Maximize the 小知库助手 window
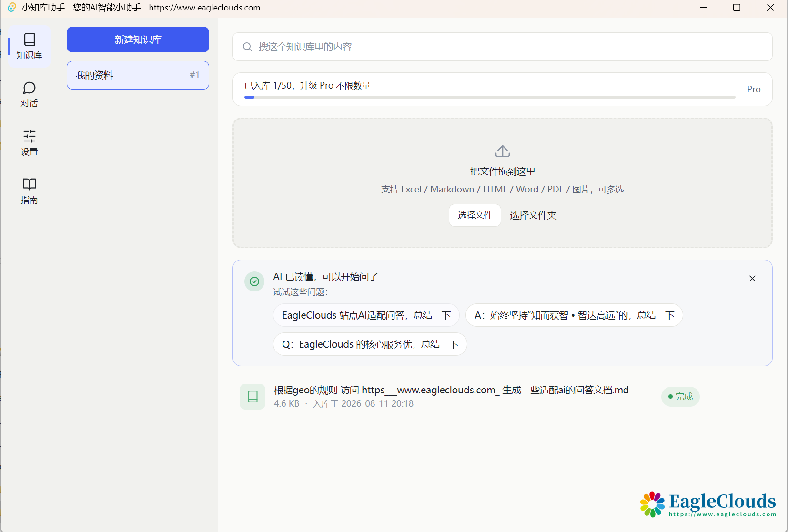The height and width of the screenshot is (532, 788). point(737,8)
